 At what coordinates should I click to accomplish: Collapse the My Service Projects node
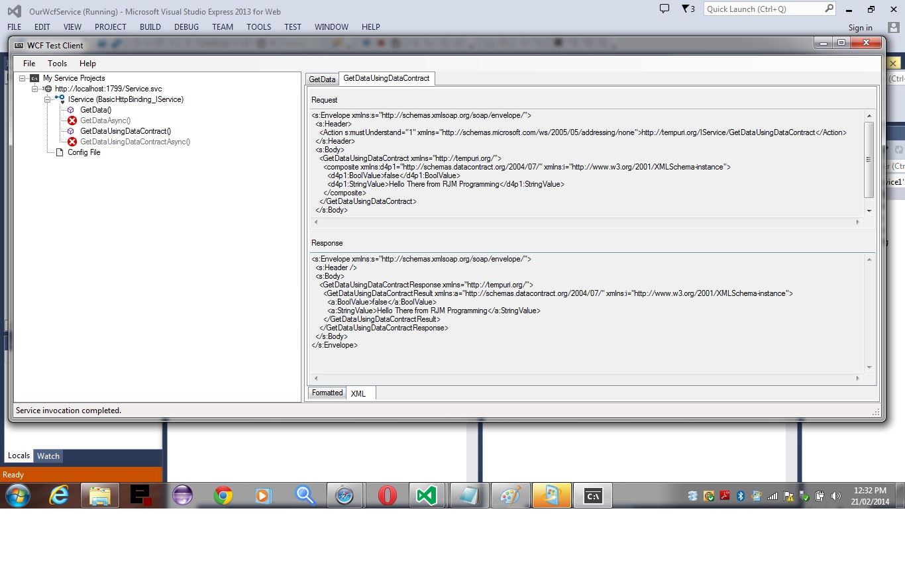[x=23, y=78]
